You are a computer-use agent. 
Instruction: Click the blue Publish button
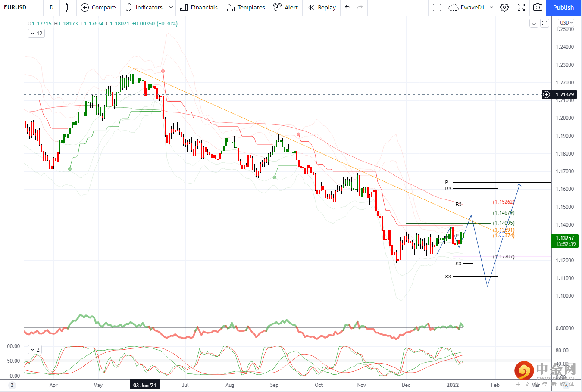tap(563, 7)
